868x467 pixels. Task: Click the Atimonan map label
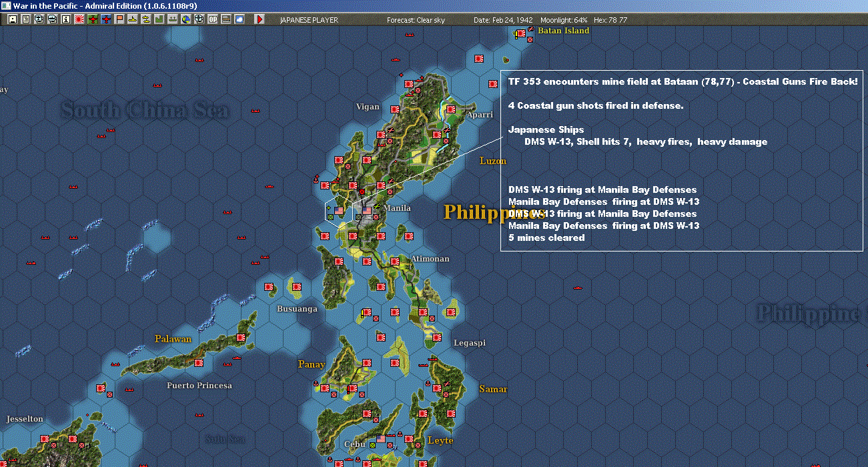click(430, 259)
